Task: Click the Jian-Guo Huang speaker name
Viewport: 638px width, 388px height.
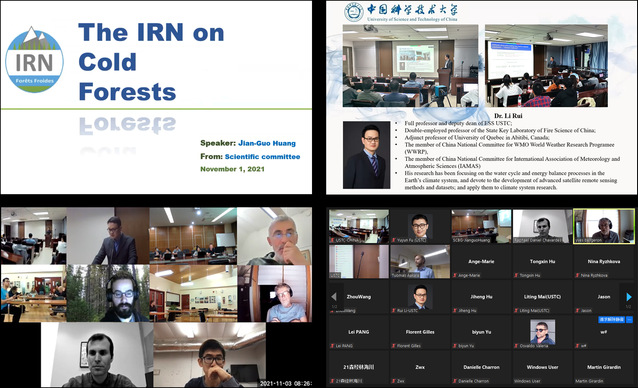Action: pos(267,143)
